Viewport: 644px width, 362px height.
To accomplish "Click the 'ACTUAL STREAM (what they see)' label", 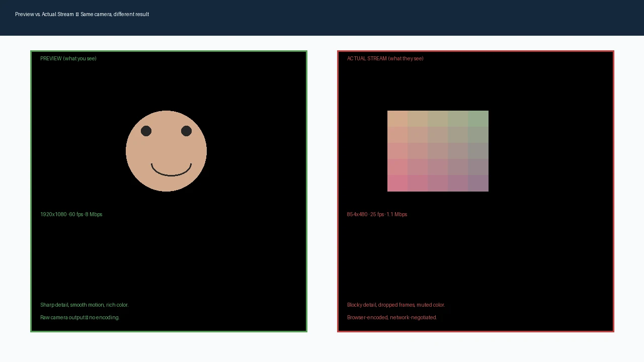I will [x=385, y=58].
